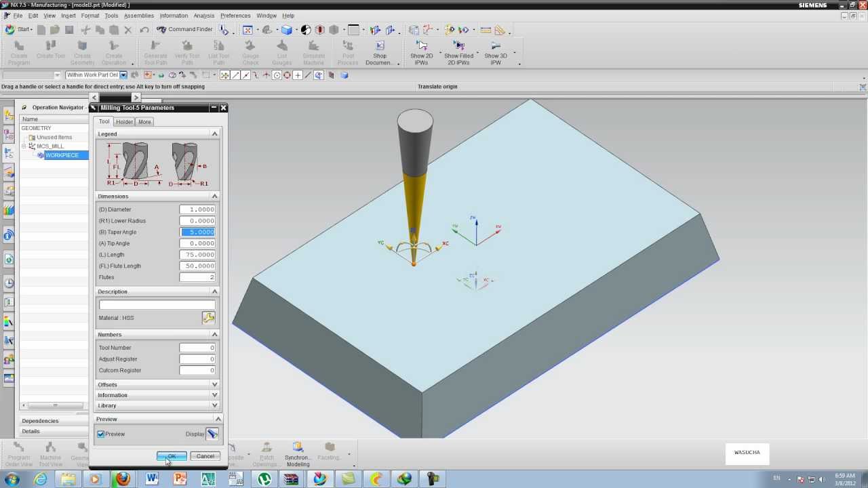Expand the Information section
This screenshot has width=868, height=488.
[x=214, y=395]
